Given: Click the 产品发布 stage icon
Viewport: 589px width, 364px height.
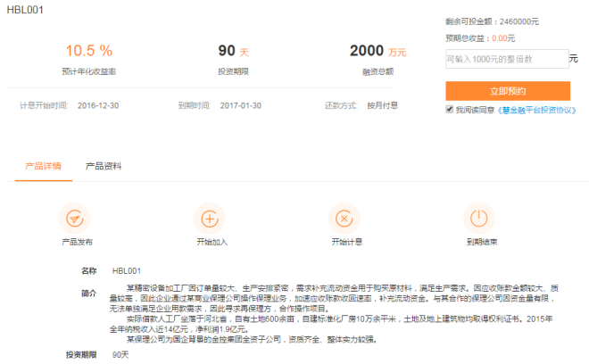Looking at the screenshot, I should [x=74, y=218].
